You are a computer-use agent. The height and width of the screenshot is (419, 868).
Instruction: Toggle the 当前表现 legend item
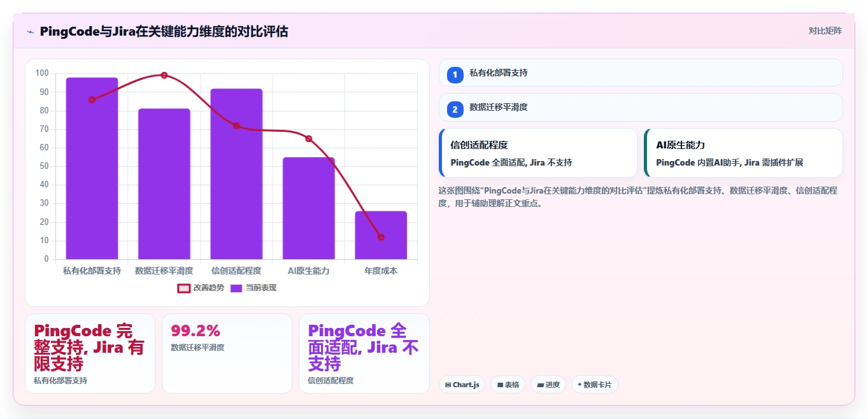253,288
